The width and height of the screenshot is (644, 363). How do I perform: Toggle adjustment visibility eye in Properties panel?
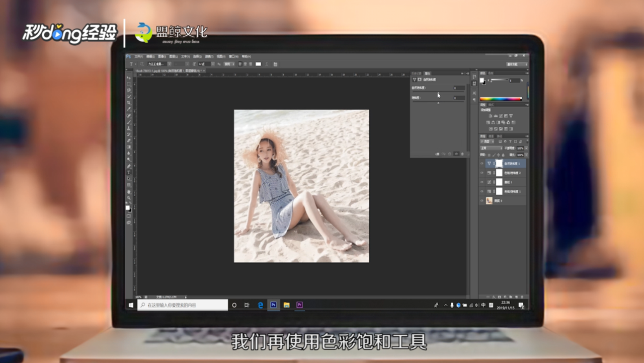click(x=456, y=154)
